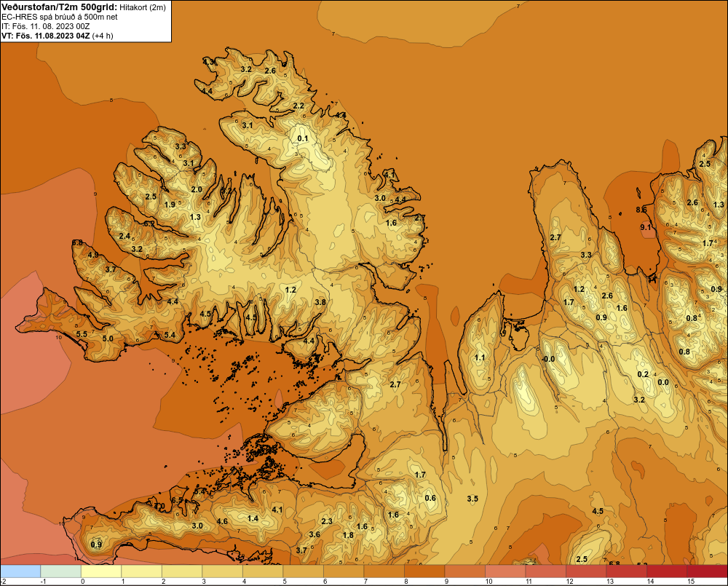Click the 3.6 temperature value
This screenshot has width=728, height=586.
pyautogui.click(x=314, y=534)
